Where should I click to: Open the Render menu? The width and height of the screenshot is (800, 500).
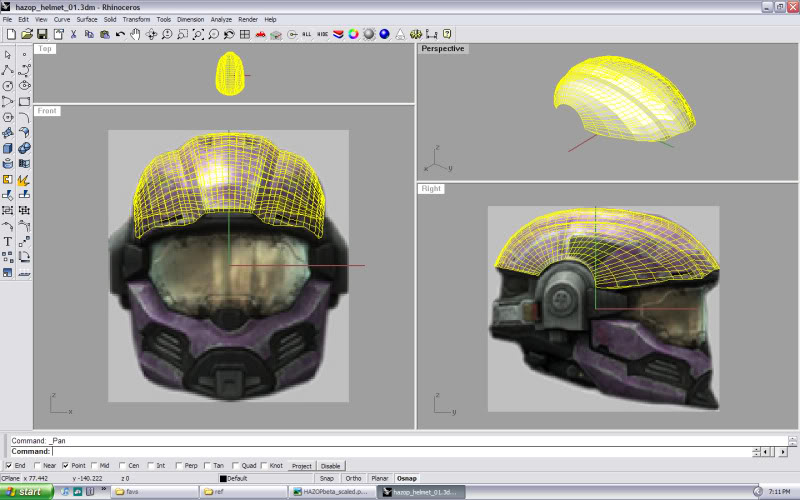point(248,19)
